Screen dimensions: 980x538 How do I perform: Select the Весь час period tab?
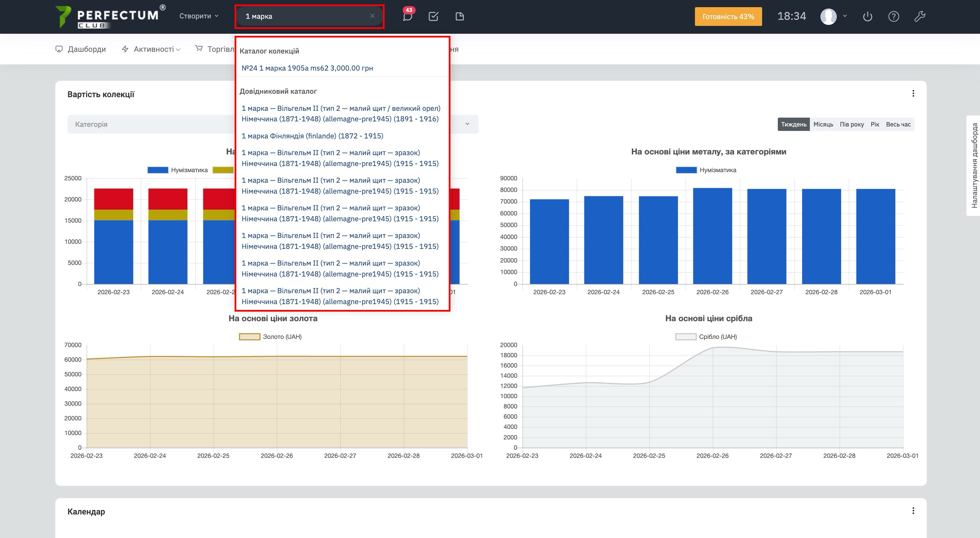[x=898, y=124]
